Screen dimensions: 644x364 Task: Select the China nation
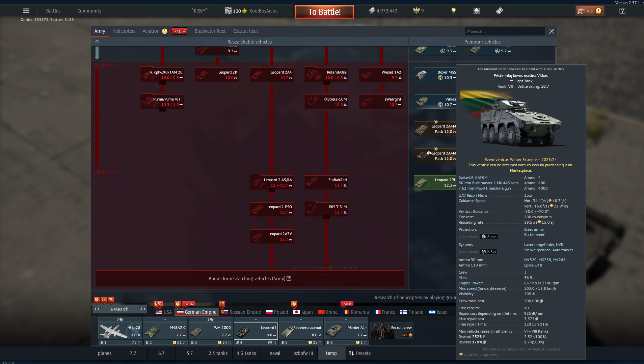point(328,312)
